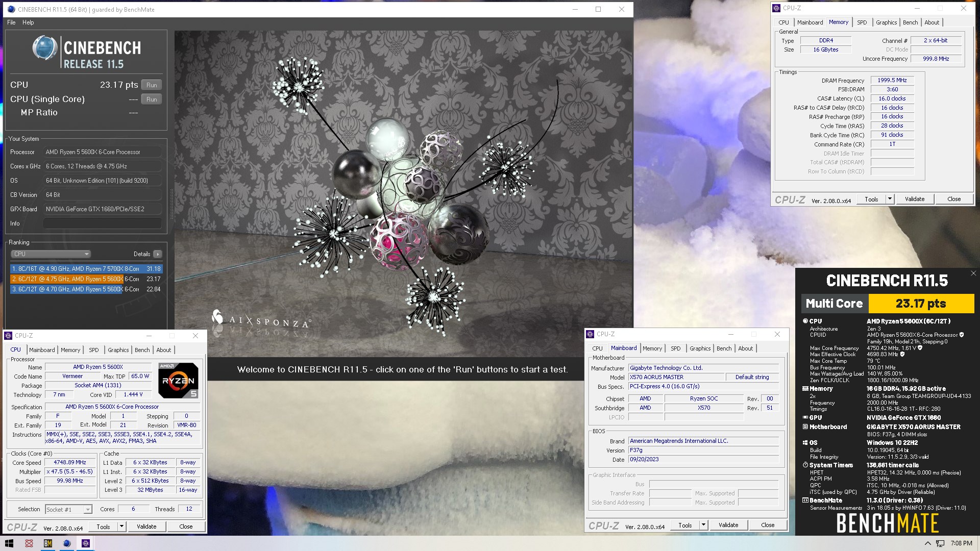Click the shield icon after Max Core Frequency

coord(920,348)
